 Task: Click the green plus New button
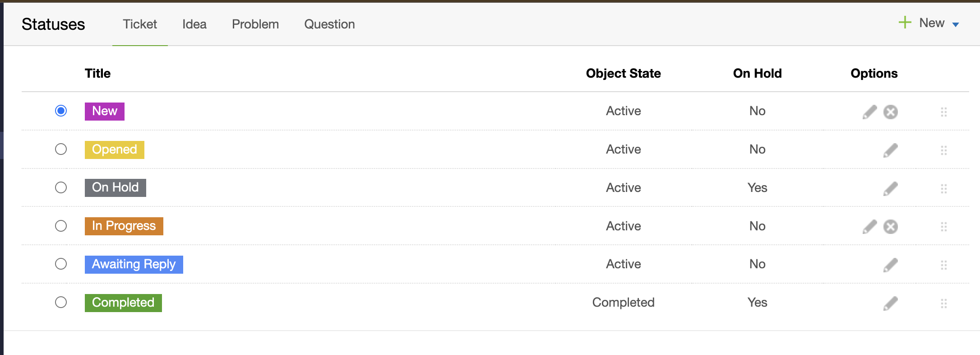[921, 23]
